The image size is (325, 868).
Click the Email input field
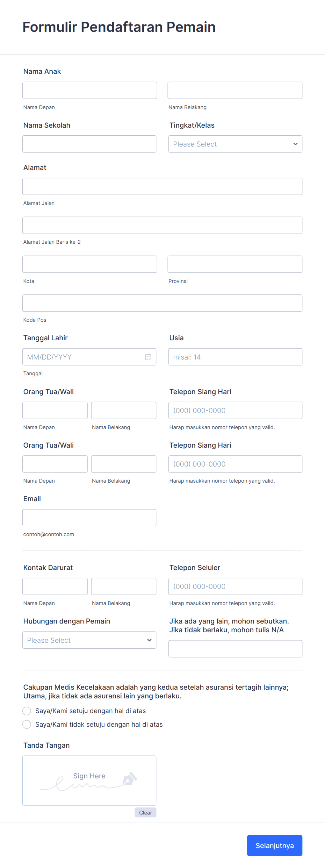pos(89,518)
